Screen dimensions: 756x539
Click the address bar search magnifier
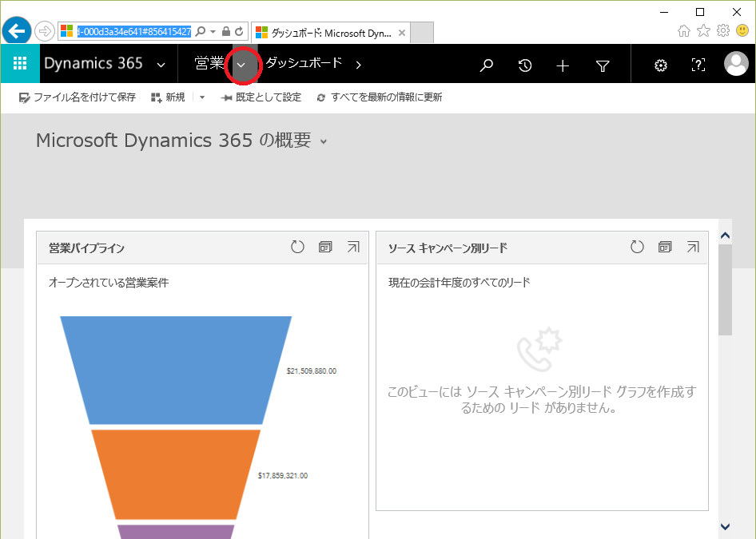pyautogui.click(x=201, y=31)
